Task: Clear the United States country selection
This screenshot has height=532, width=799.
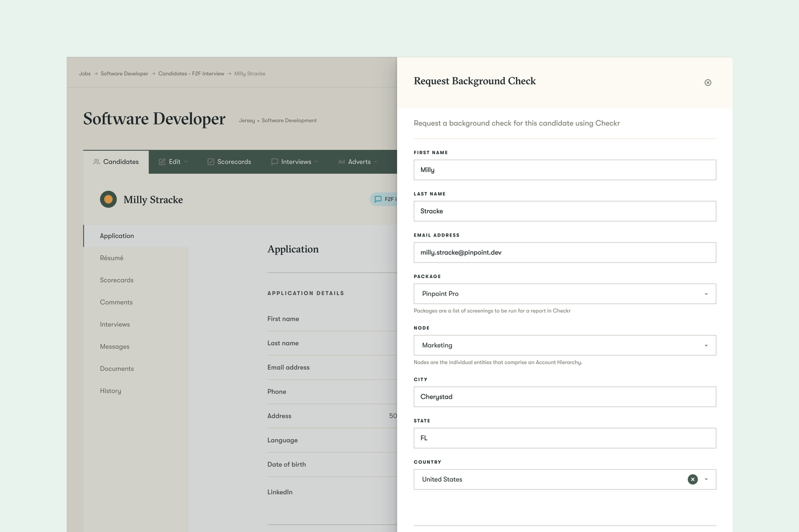Action: click(692, 480)
